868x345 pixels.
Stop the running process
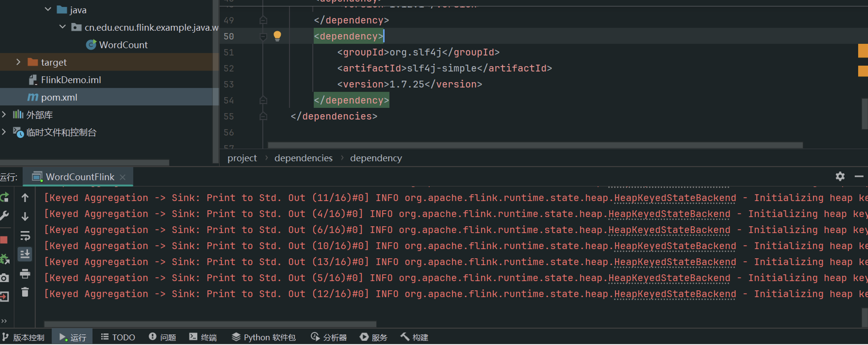(4, 240)
